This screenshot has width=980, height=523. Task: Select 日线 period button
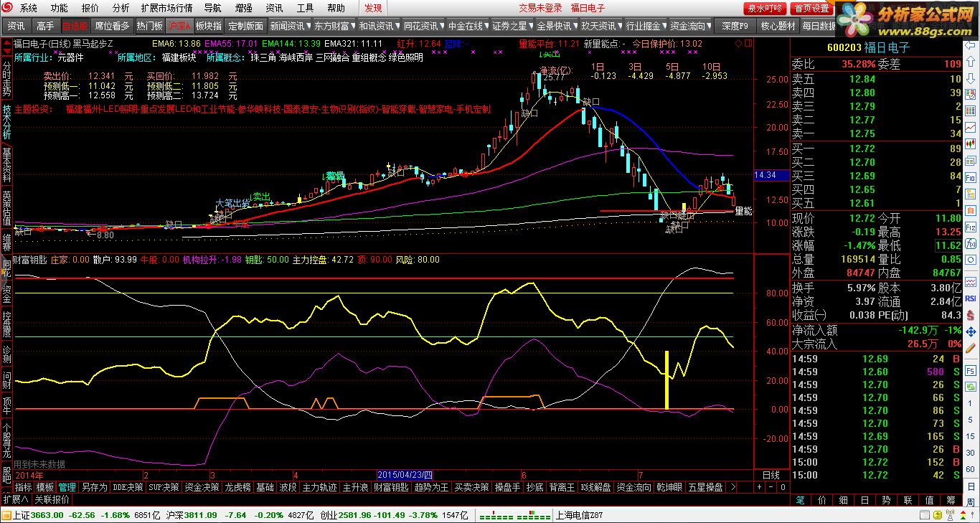point(771,475)
